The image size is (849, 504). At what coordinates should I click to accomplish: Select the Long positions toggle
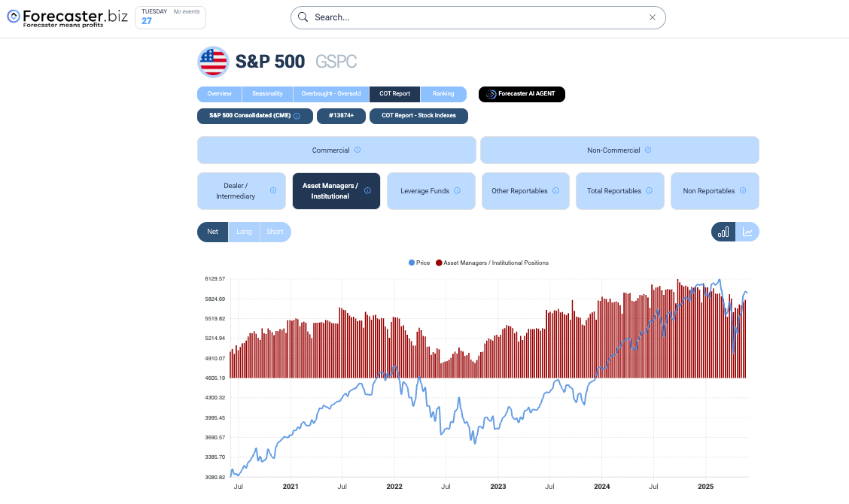coord(245,232)
